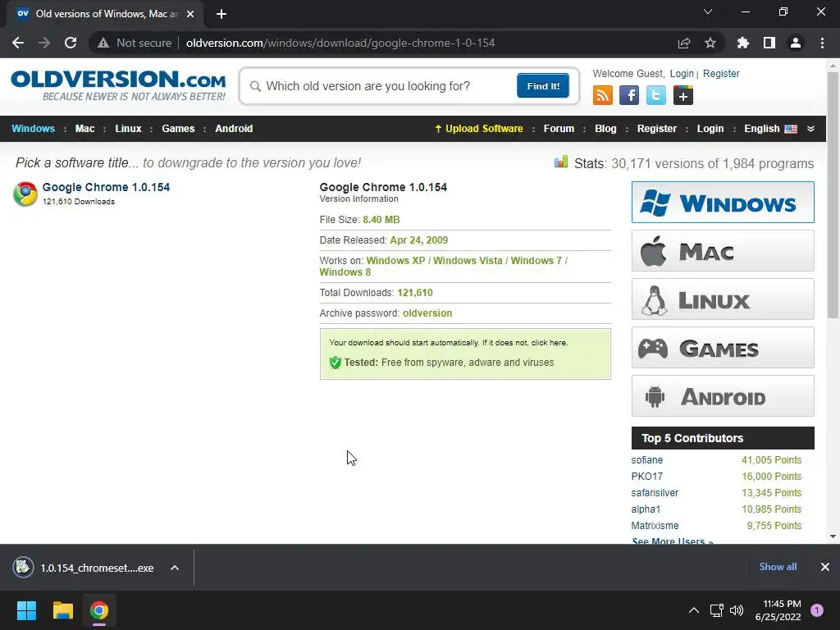
Task: Open the Facebook icon link
Action: 629,96
